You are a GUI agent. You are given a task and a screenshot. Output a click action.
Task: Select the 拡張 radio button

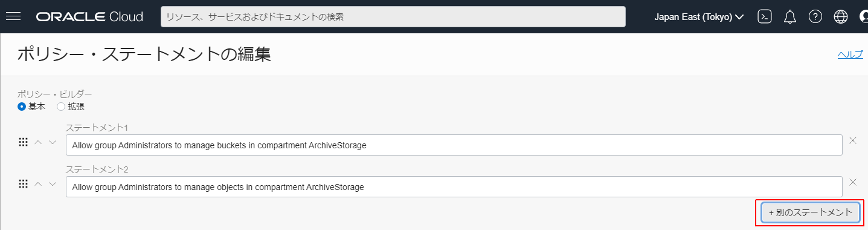(60, 107)
